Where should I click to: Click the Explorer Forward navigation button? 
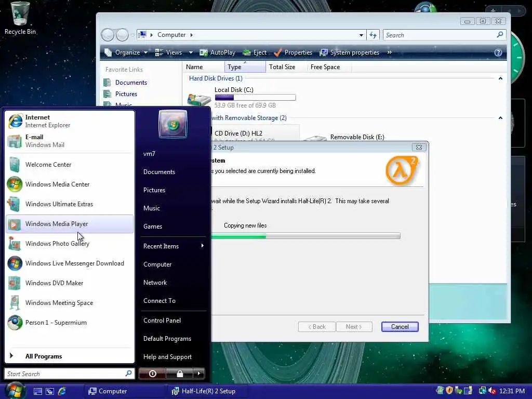click(x=122, y=35)
